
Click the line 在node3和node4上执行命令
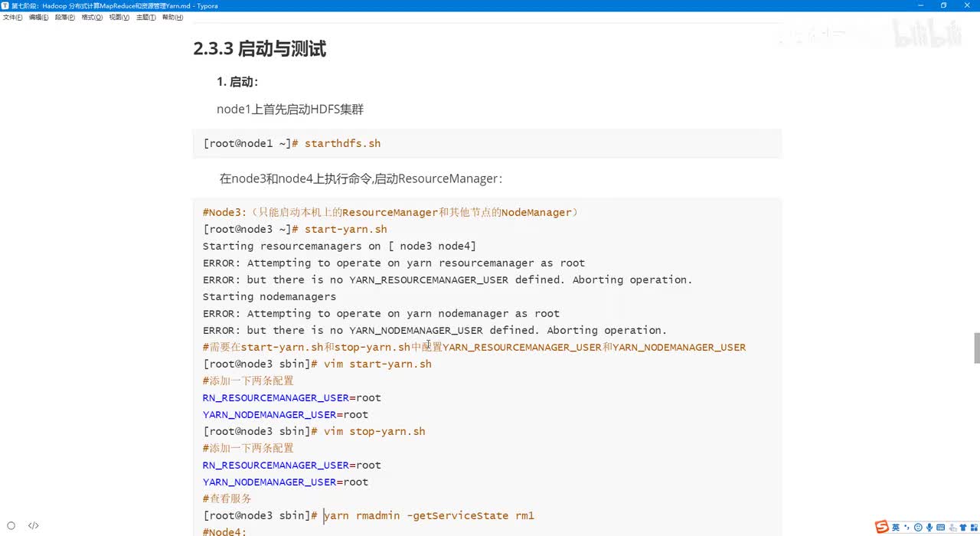click(x=361, y=178)
